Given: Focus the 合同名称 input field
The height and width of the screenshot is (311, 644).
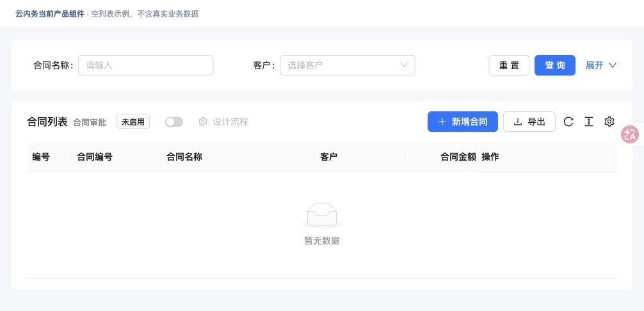Looking at the screenshot, I should [146, 65].
